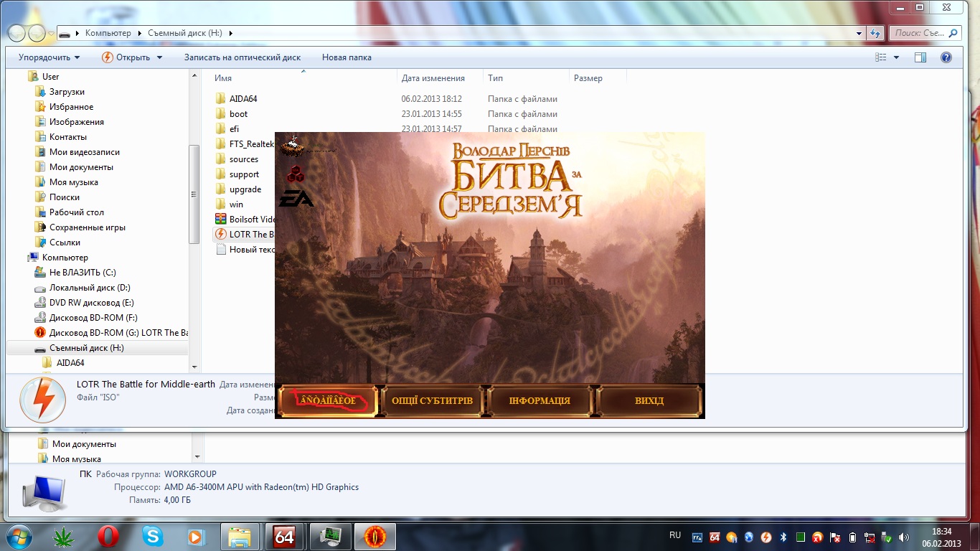Expand the Упорядочить menu

coord(49,57)
